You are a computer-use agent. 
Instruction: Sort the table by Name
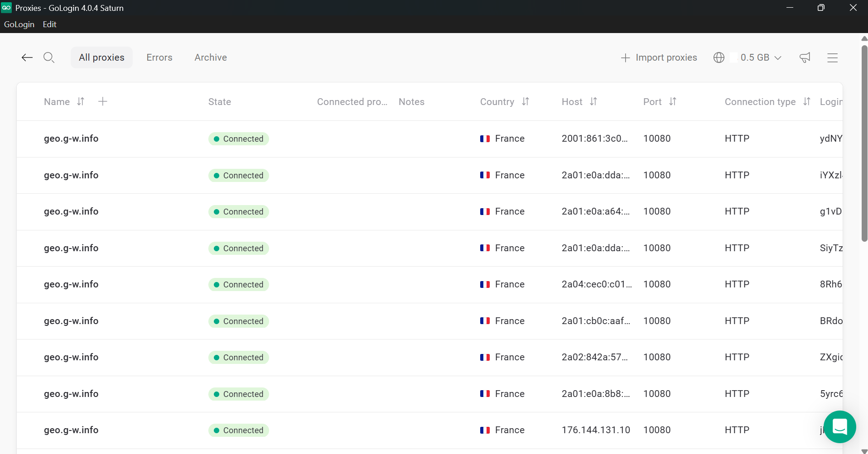pos(81,101)
